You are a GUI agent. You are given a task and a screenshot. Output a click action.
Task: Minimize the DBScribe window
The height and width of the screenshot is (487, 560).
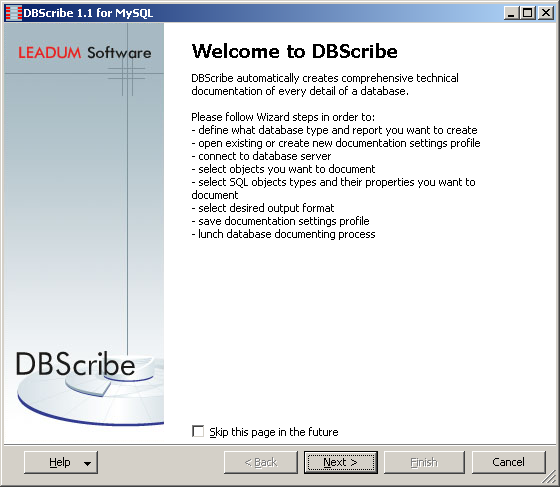tap(511, 14)
